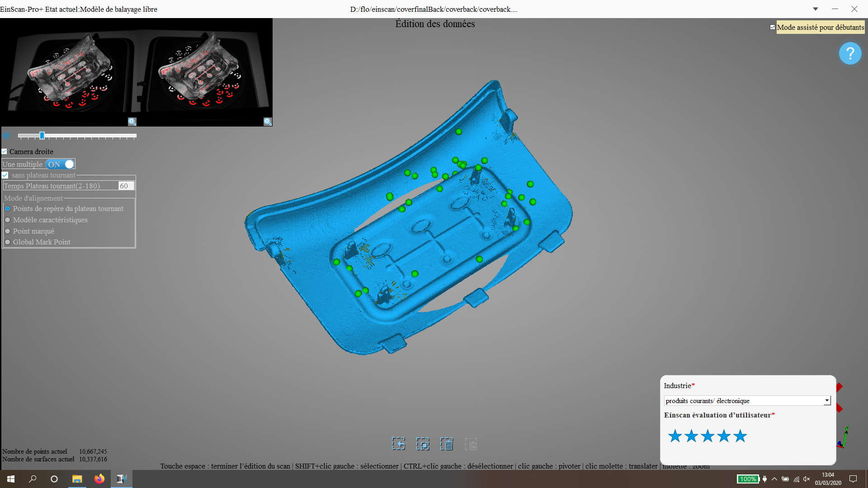Rate one star in user evaluation
Image resolution: width=868 pixels, height=488 pixels.
click(x=675, y=436)
